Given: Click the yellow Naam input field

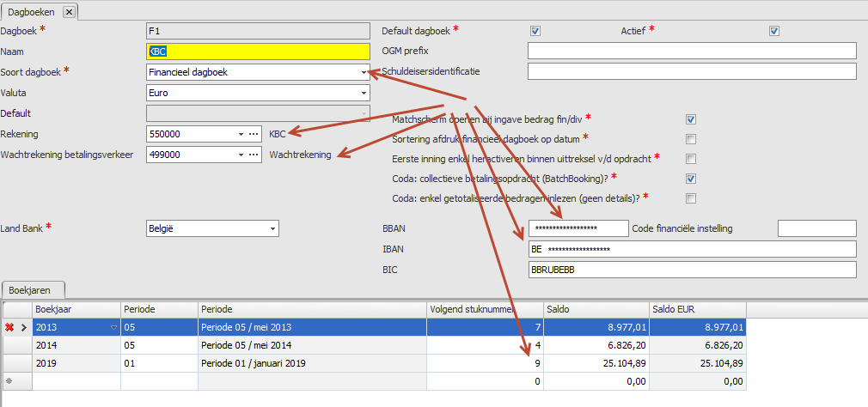Looking at the screenshot, I should click(258, 52).
